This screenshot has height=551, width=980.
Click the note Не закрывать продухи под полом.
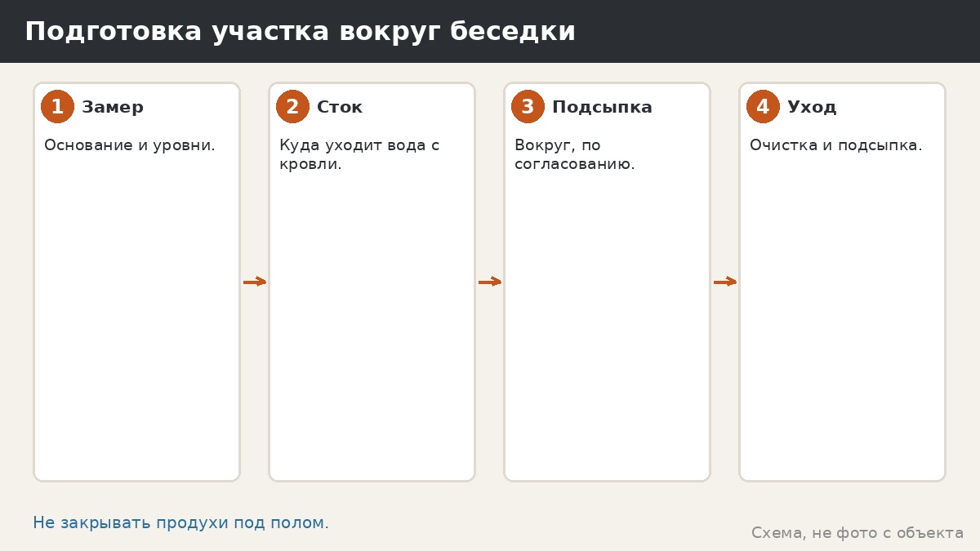180,523
